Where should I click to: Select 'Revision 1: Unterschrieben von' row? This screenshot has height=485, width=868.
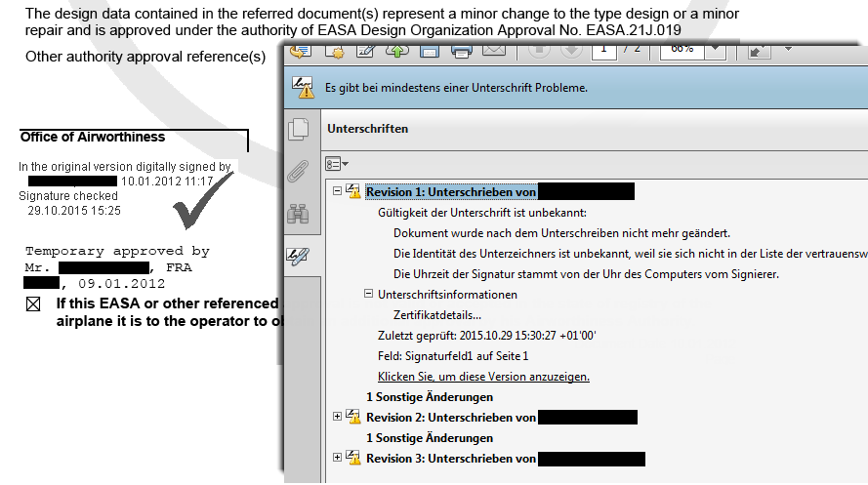[x=451, y=192]
